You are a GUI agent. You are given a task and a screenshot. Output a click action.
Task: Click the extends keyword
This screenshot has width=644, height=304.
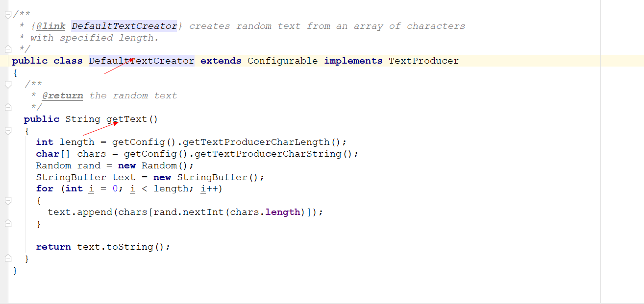click(221, 61)
